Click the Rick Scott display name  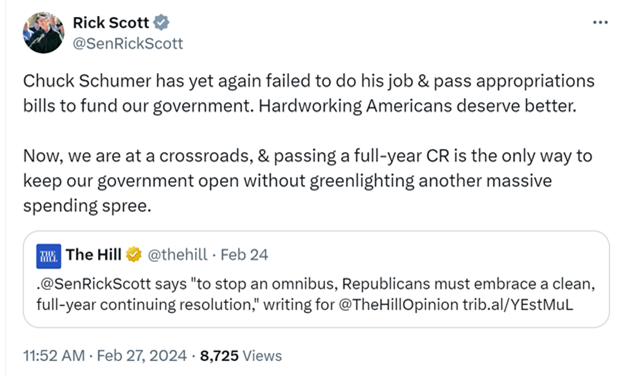click(x=111, y=23)
